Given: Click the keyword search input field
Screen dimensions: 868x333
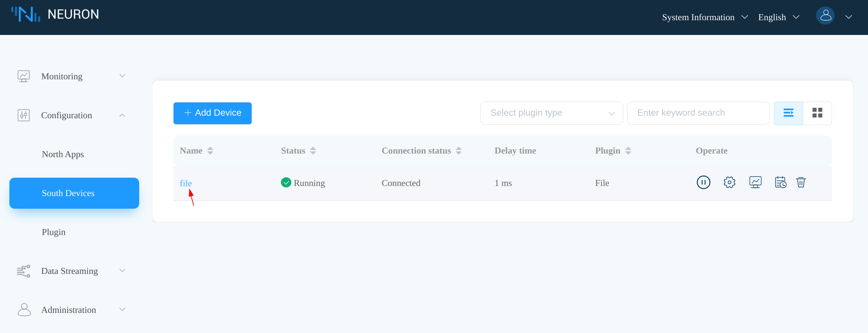Looking at the screenshot, I should [698, 113].
